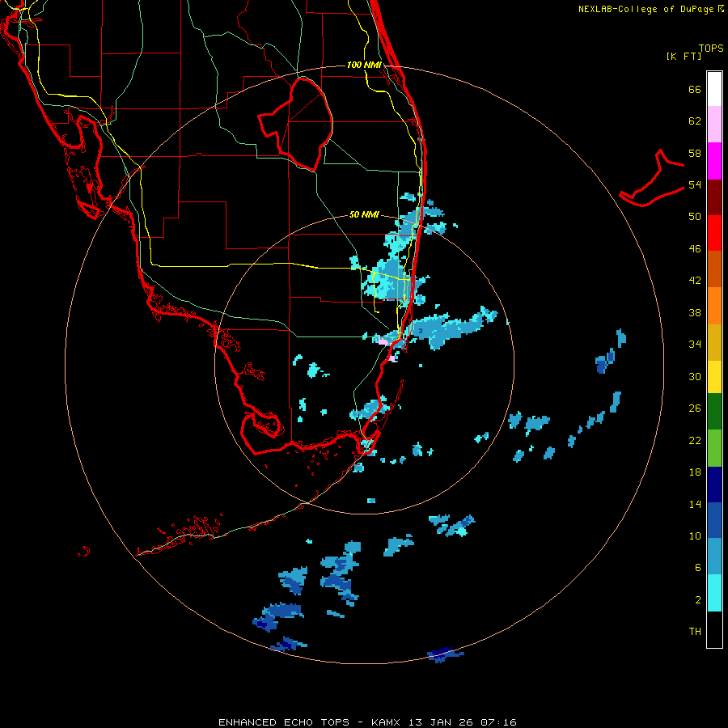Click the 42 legend value
Image resolution: width=728 pixels, height=728 pixels.
695,281
